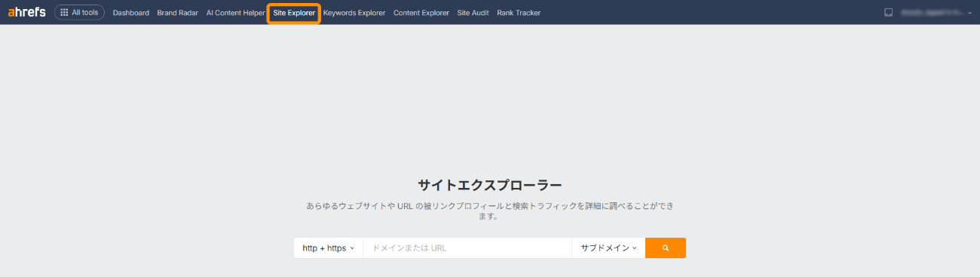980x277 pixels.
Task: Open the サブドメイン mode dropdown
Action: (x=608, y=248)
